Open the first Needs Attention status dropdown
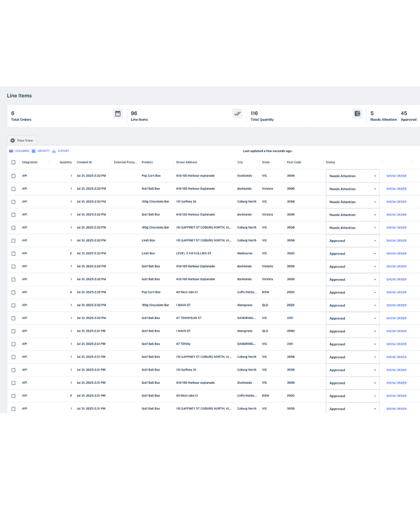 coord(375,176)
